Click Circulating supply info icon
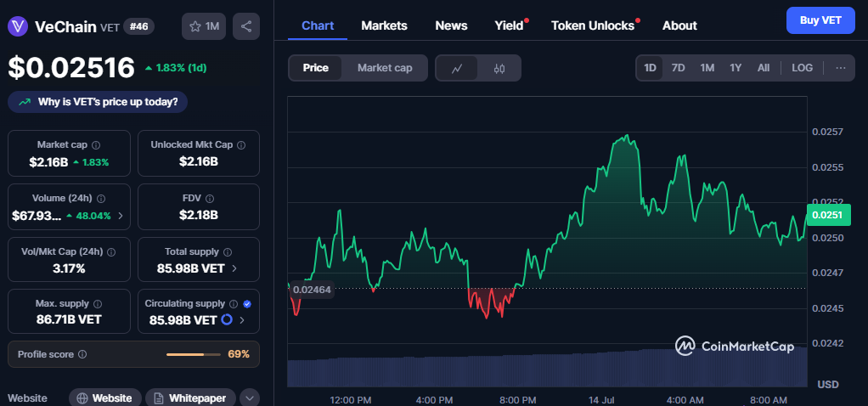This screenshot has height=406, width=868. point(234,304)
